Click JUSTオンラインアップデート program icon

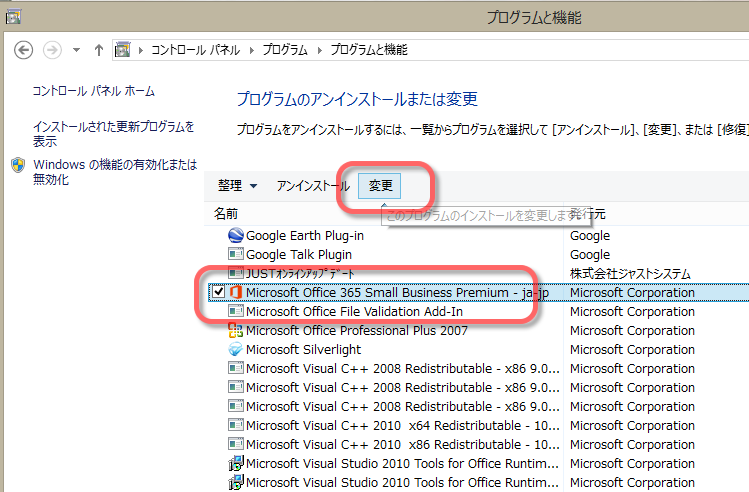click(236, 273)
